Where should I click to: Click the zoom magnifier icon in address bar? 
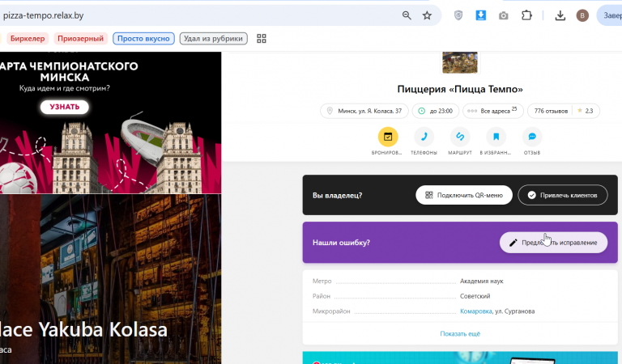point(407,15)
